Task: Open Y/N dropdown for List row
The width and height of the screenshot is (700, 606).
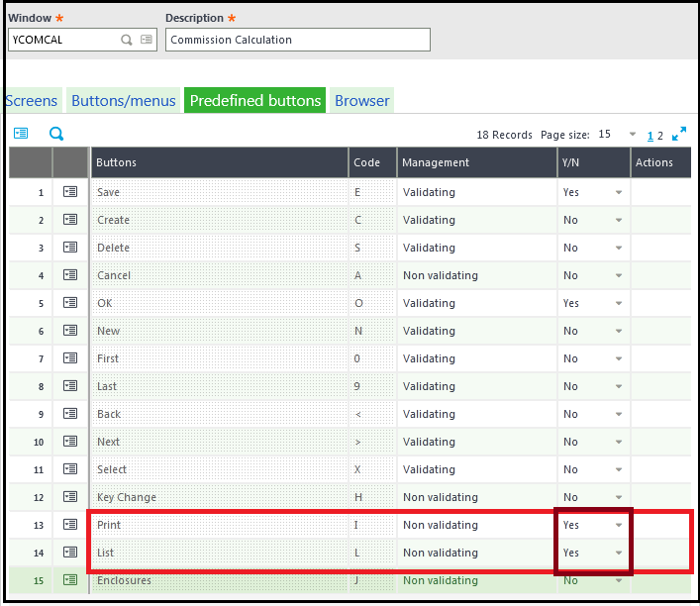Action: click(619, 553)
